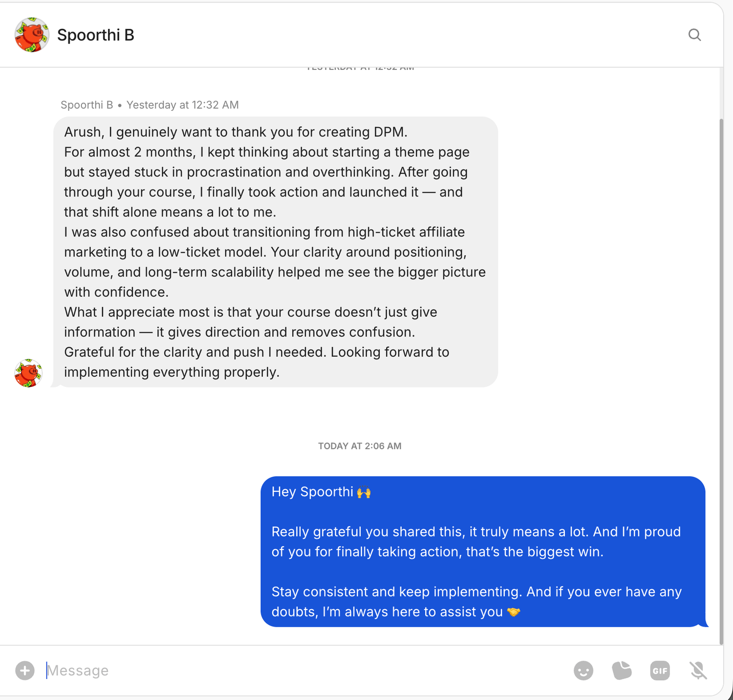Click Spoorthi B's avatar in the header
Image resolution: width=733 pixels, height=700 pixels.
click(32, 35)
